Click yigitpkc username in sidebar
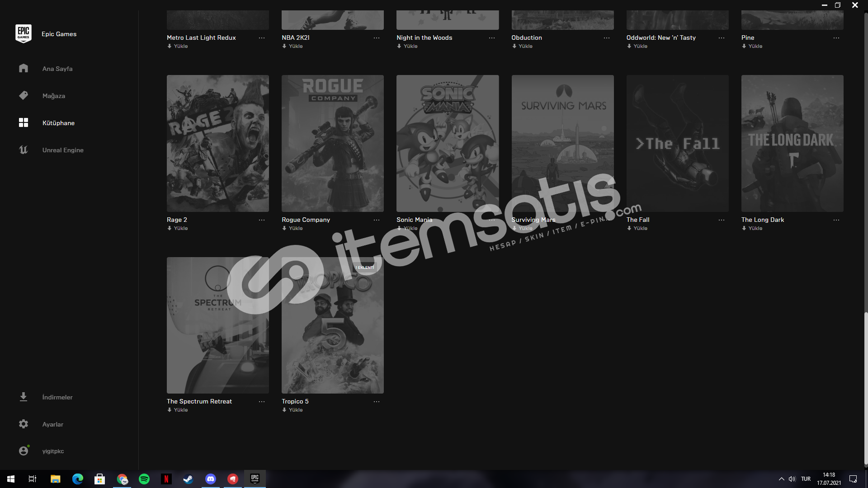 (53, 451)
